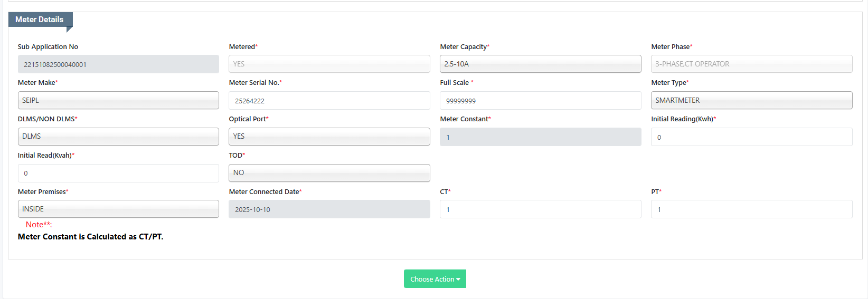The width and height of the screenshot is (868, 299).
Task: Click the Initial Reading(Kwh) field
Action: 751,137
